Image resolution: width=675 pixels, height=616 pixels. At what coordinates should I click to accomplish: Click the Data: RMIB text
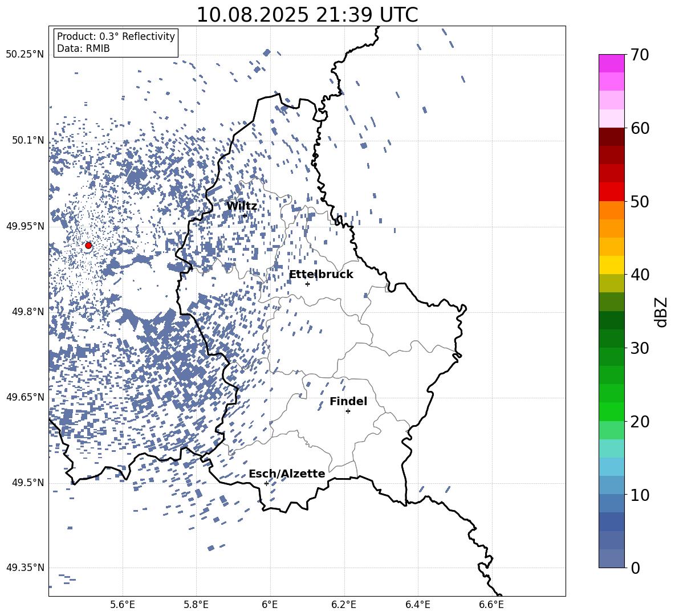click(83, 48)
